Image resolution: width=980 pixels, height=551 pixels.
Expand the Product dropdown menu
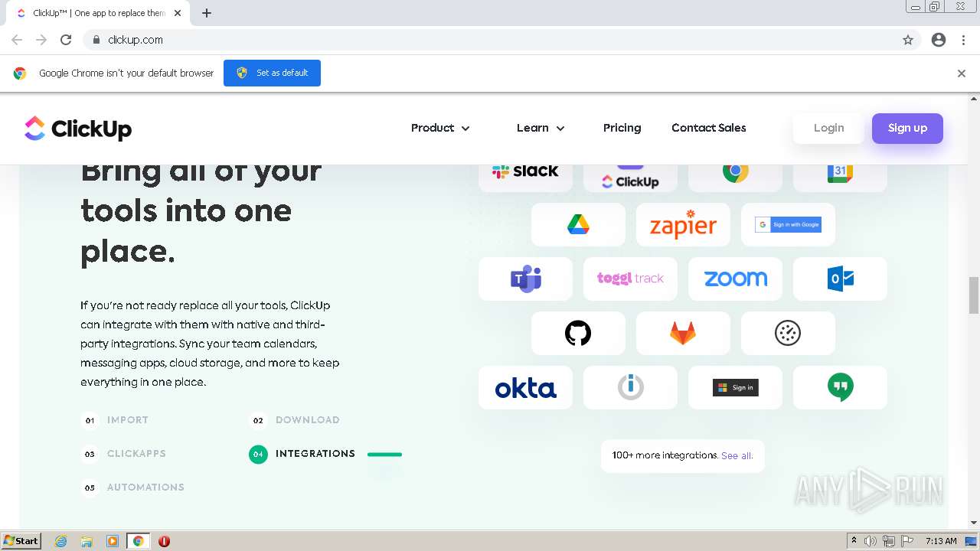(x=440, y=128)
